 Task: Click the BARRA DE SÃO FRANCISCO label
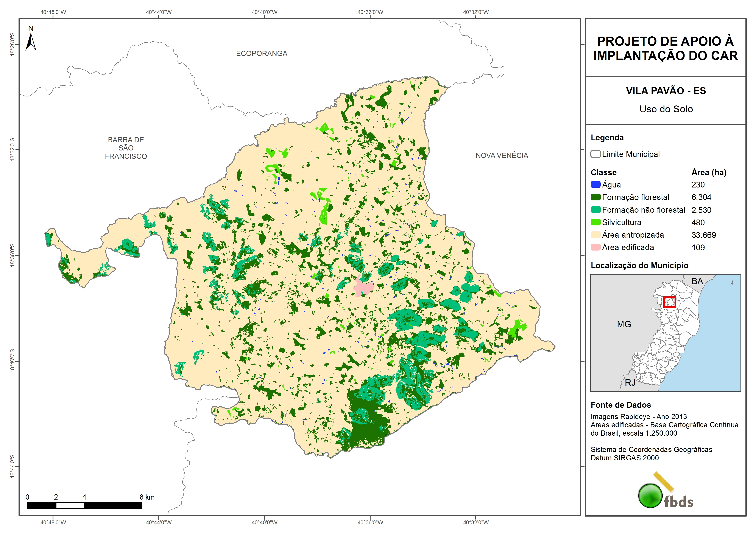tap(126, 148)
